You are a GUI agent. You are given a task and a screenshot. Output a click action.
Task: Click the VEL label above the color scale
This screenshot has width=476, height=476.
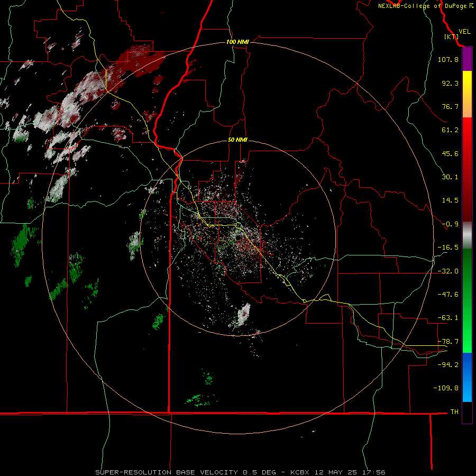pos(464,31)
